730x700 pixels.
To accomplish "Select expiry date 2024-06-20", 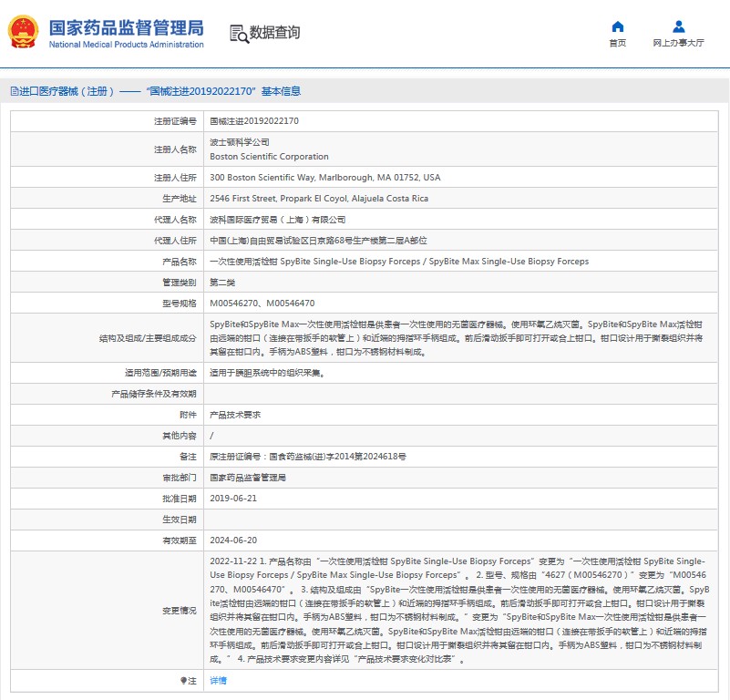I will [x=233, y=540].
